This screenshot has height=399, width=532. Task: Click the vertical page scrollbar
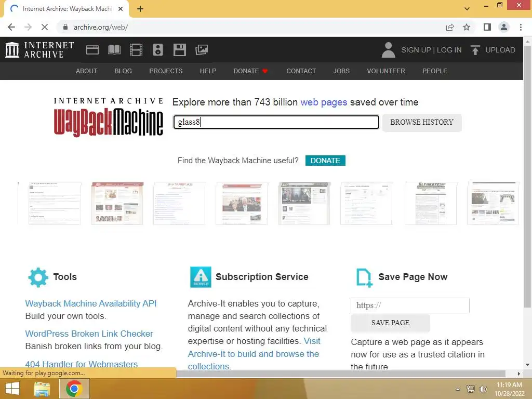(x=527, y=177)
